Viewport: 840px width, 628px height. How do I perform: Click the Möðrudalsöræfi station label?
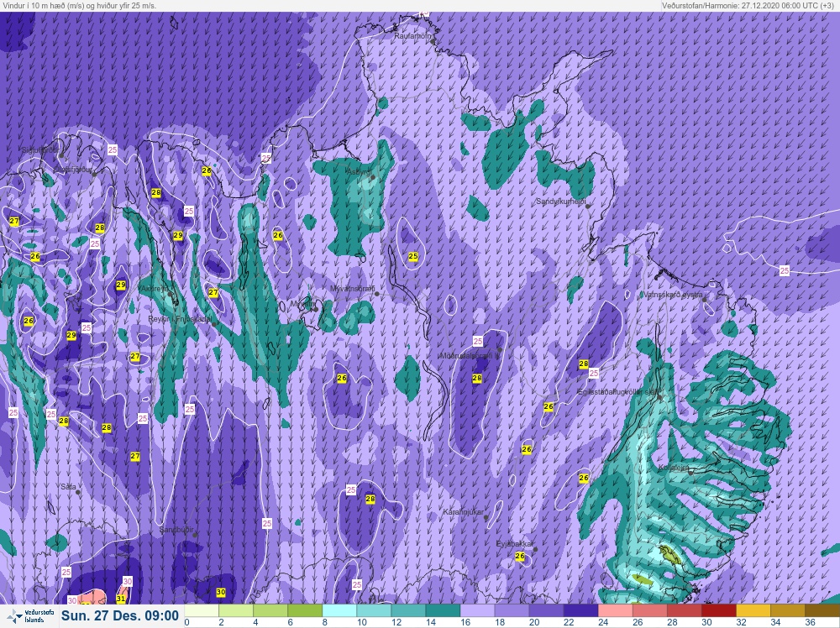[470, 355]
